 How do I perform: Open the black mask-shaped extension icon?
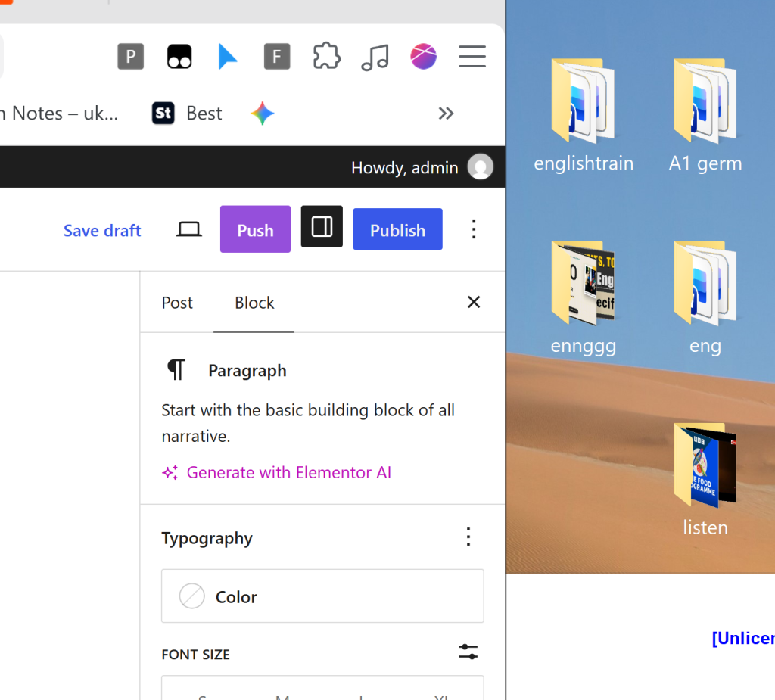tap(179, 56)
